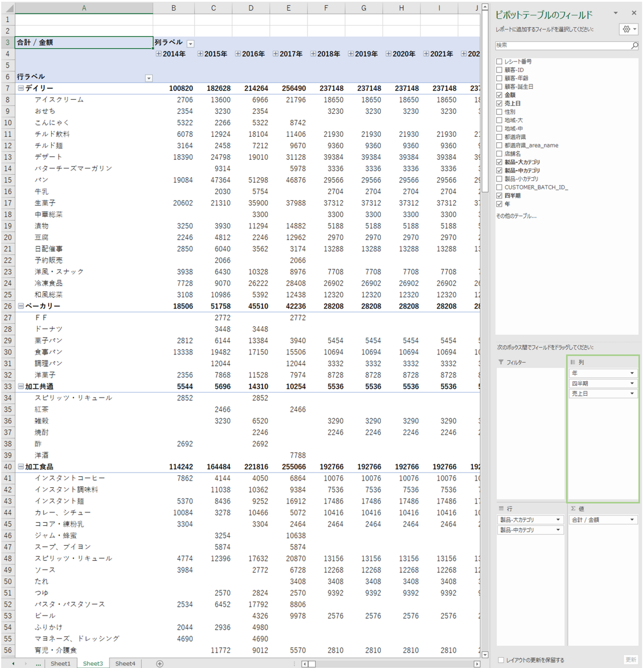Collapse the 加工食品 row group
The width and height of the screenshot is (644, 668).
pos(21,467)
